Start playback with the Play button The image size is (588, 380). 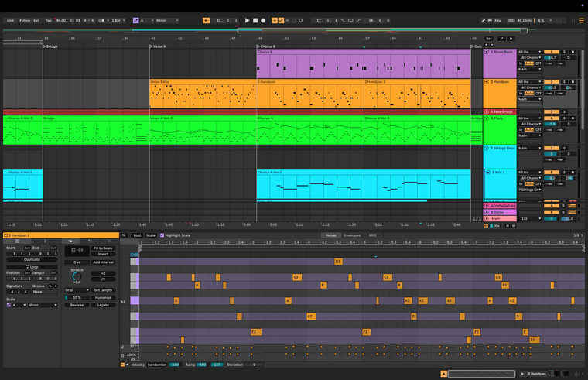pos(247,21)
